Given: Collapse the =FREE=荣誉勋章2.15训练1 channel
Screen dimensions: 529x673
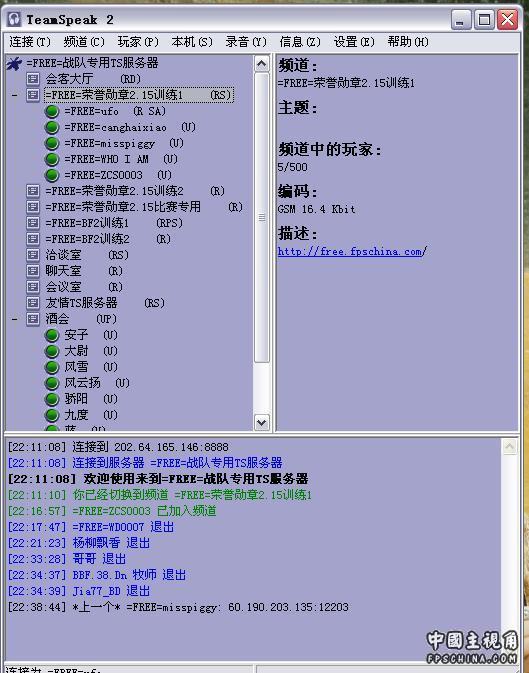Looking at the screenshot, I should click(15, 95).
